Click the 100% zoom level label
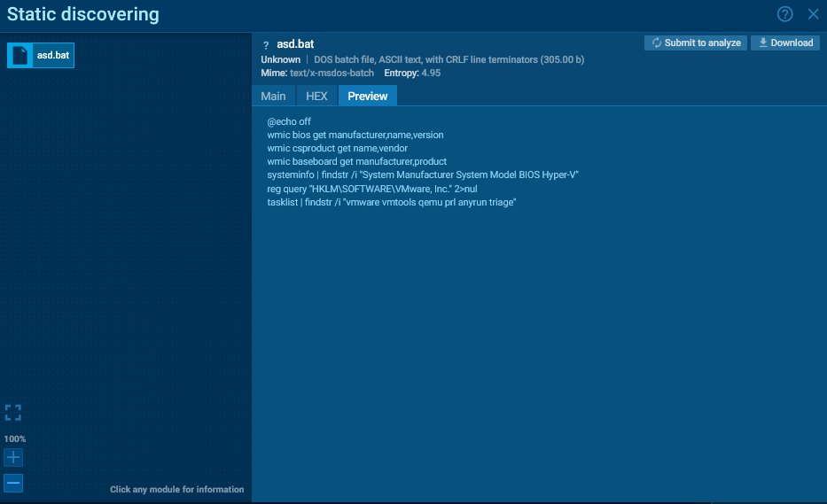Screen dimensions: 827x504 pyautogui.click(x=15, y=438)
